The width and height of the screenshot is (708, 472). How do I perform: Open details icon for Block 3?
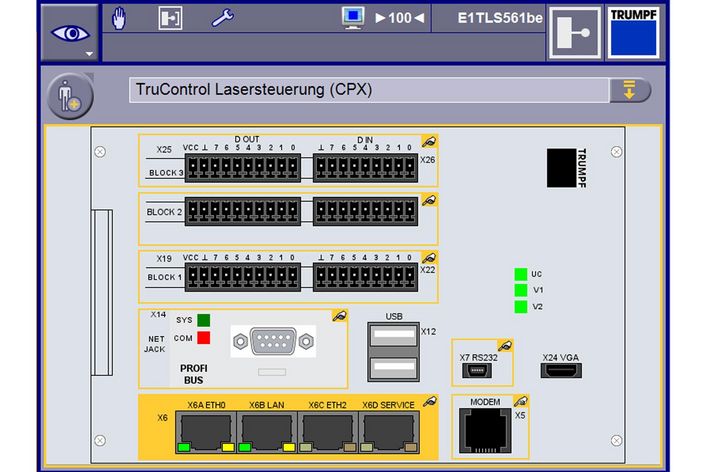(x=428, y=142)
